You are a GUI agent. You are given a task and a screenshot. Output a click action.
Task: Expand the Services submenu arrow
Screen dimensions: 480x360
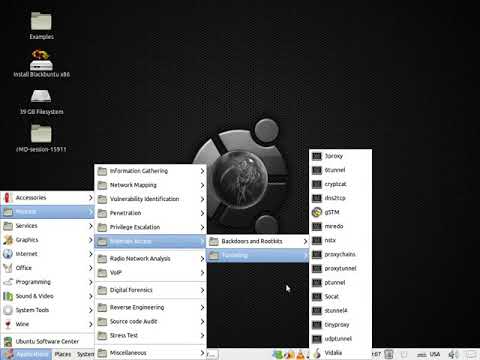[x=90, y=226]
